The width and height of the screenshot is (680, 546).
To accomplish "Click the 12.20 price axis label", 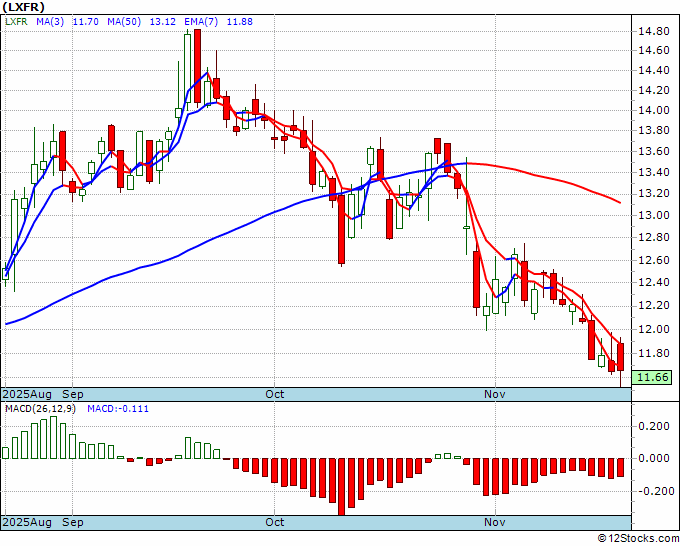I will click(654, 306).
